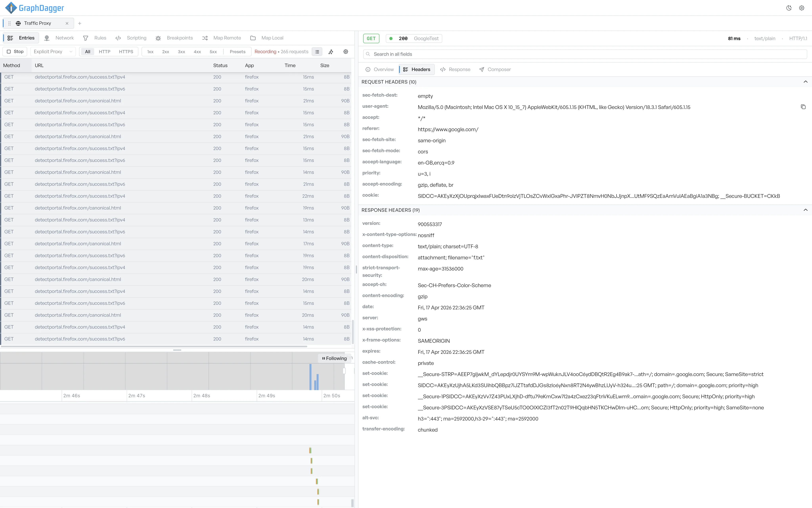Image resolution: width=812 pixels, height=508 pixels.
Task: Open the Map Remote tab
Action: [x=221, y=38]
